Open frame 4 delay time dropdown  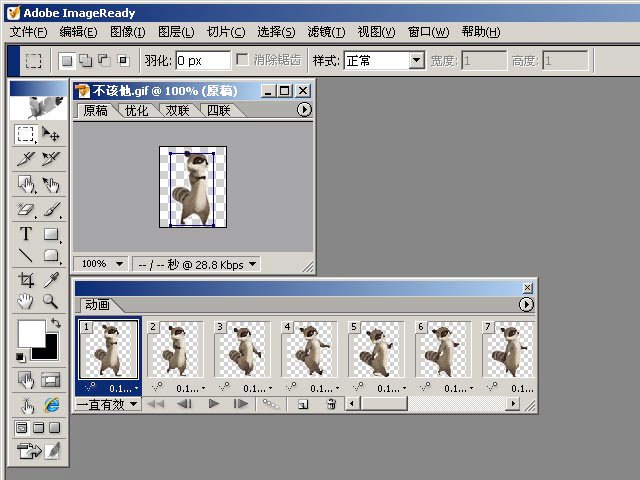point(324,389)
